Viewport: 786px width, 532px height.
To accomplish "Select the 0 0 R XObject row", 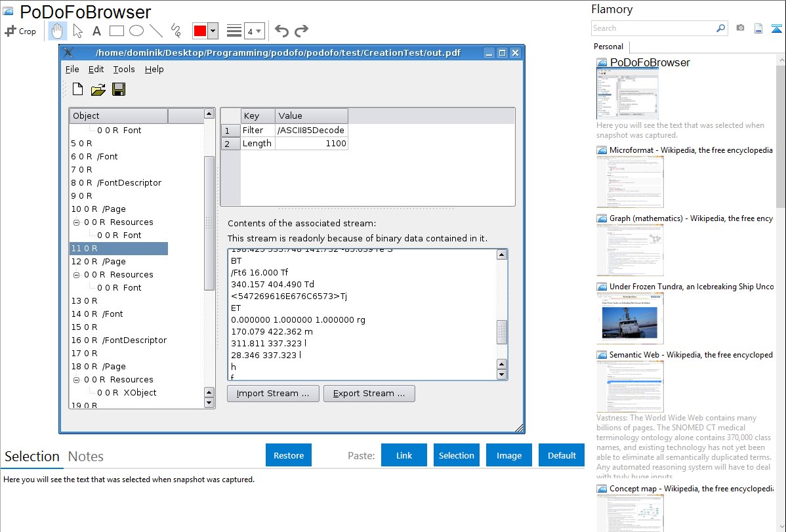I will [x=127, y=393].
